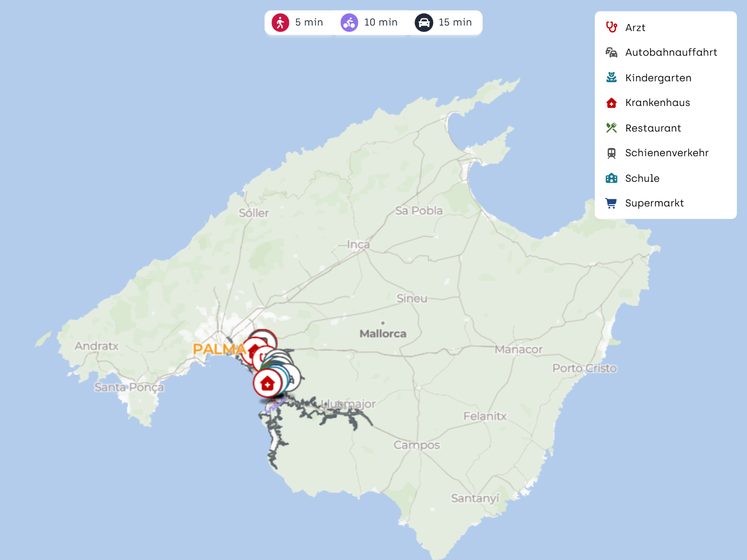Screen dimensions: 747x560
Task: Click the car 15 min icon
Action: tap(424, 22)
